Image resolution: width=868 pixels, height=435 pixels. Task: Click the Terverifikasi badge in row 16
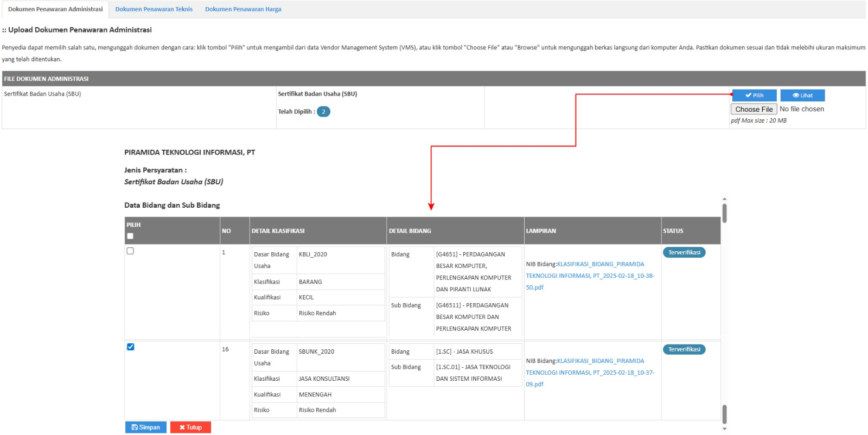coord(684,349)
